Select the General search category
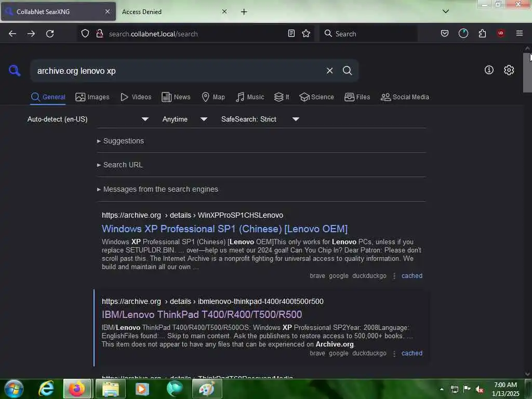The width and height of the screenshot is (532, 399). coord(48,97)
